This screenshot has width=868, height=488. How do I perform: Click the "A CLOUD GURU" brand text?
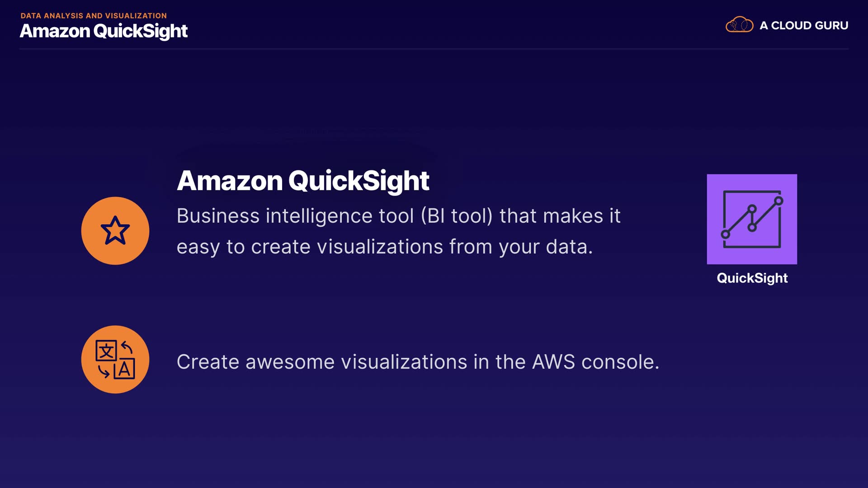coord(803,26)
